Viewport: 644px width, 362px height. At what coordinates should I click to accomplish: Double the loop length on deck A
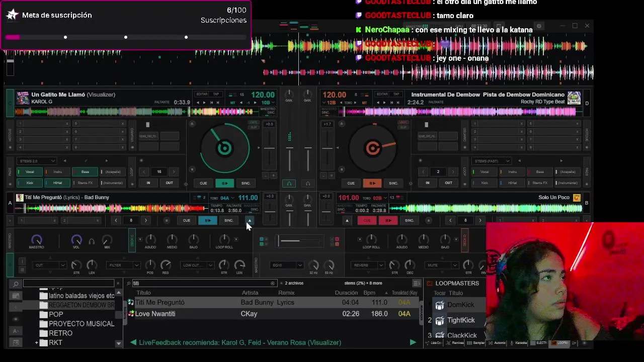146,220
